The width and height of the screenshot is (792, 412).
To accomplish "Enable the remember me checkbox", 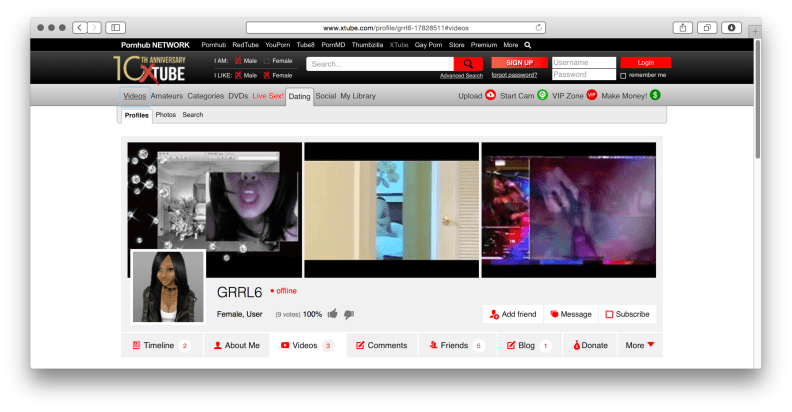I will click(623, 75).
